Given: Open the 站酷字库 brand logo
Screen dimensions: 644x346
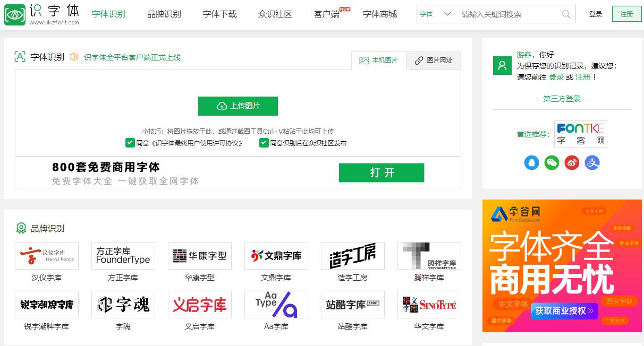Looking at the screenshot, I should pyautogui.click(x=353, y=305).
